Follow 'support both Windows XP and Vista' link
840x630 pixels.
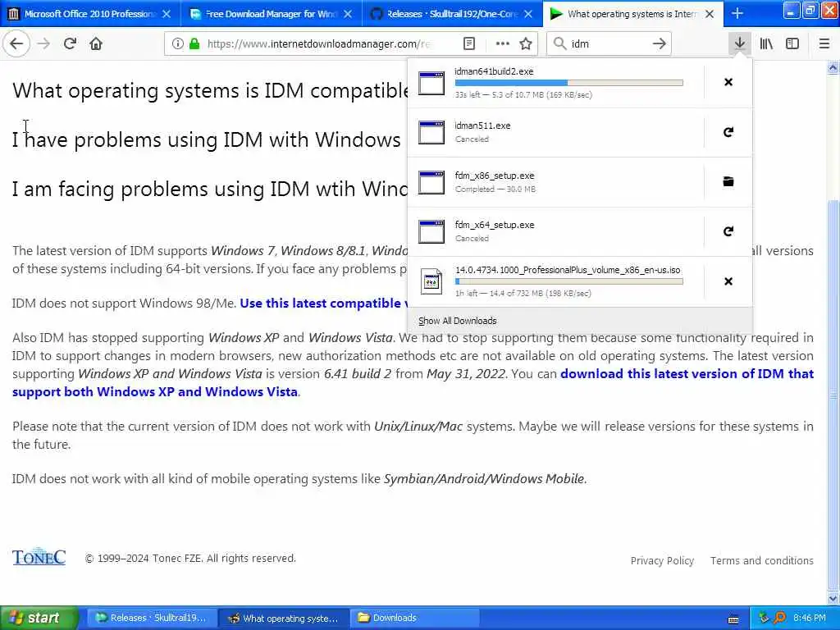[x=155, y=392]
